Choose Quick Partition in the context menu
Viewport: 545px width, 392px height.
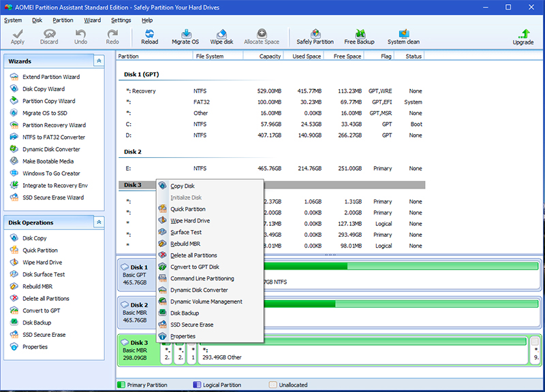pyautogui.click(x=210, y=209)
